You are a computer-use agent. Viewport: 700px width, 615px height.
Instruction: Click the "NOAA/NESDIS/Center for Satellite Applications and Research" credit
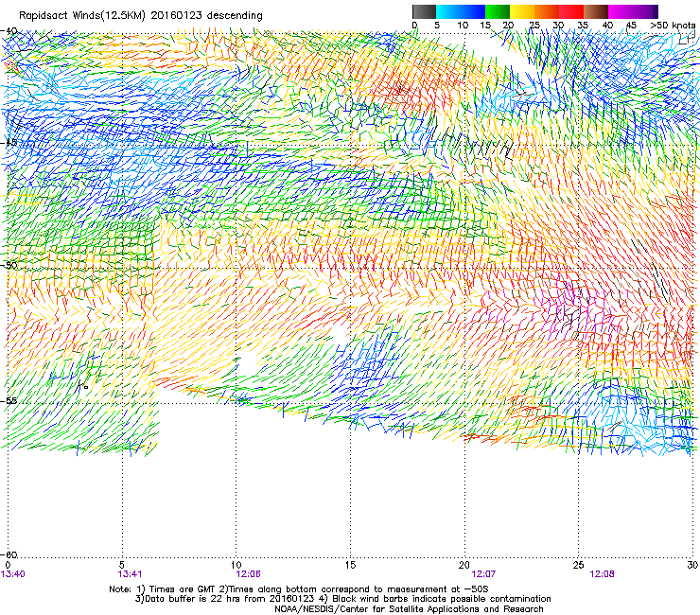[409, 609]
